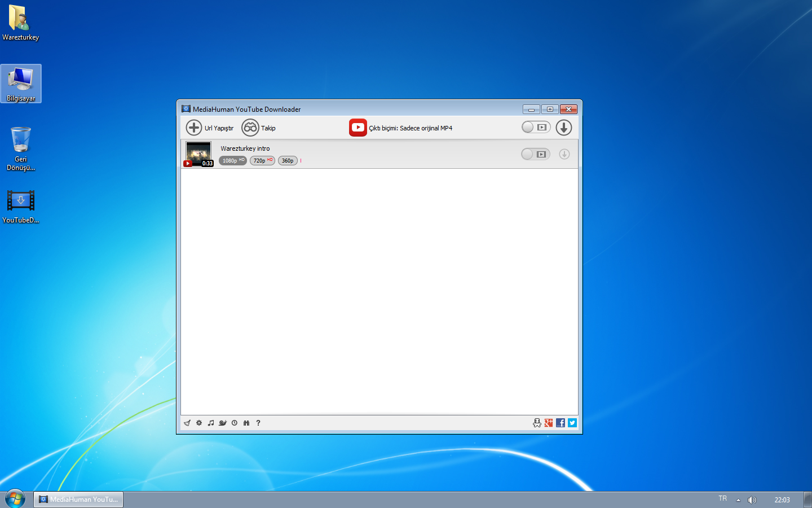Viewport: 812px width, 508px height.
Task: Show hidden tray icons with the arrow
Action: coord(738,500)
